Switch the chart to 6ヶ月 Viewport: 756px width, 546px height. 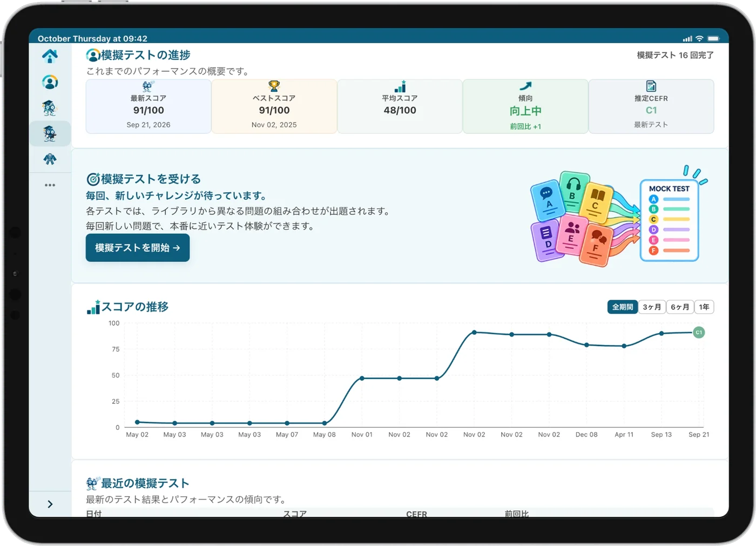680,307
